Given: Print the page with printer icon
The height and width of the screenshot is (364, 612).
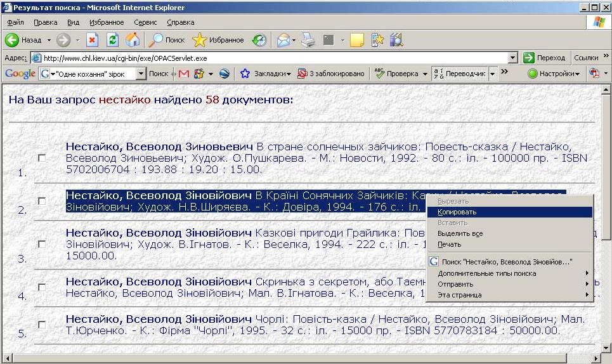Looking at the screenshot, I should [x=308, y=40].
